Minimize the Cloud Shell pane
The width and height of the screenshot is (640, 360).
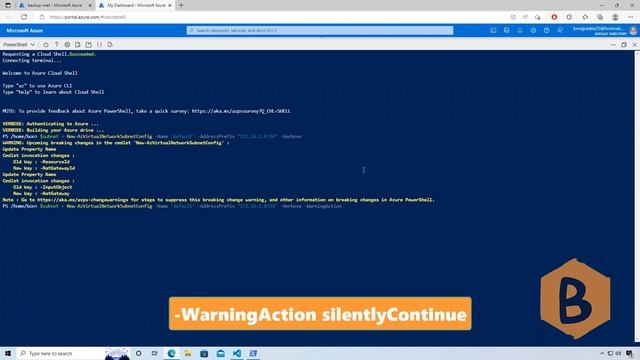[x=613, y=45]
